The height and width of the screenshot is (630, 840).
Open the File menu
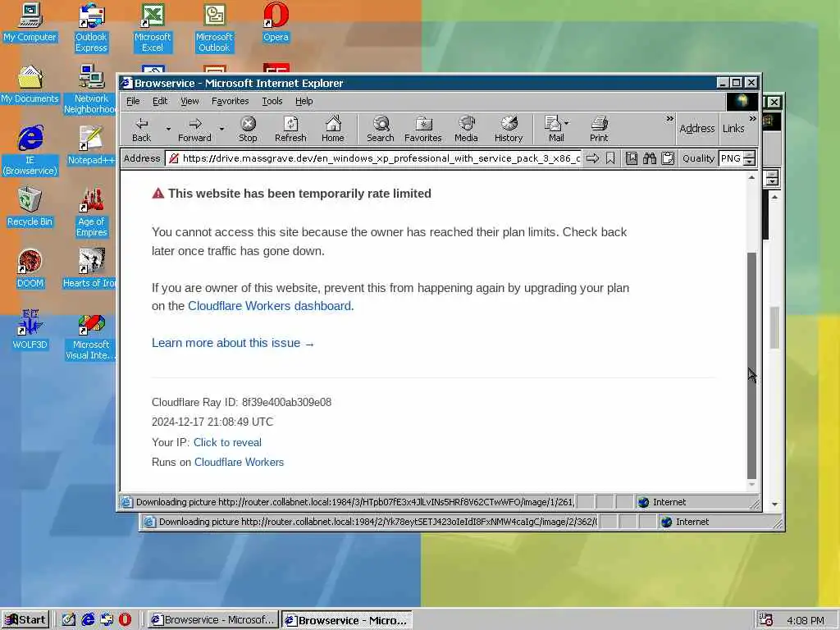tap(133, 101)
